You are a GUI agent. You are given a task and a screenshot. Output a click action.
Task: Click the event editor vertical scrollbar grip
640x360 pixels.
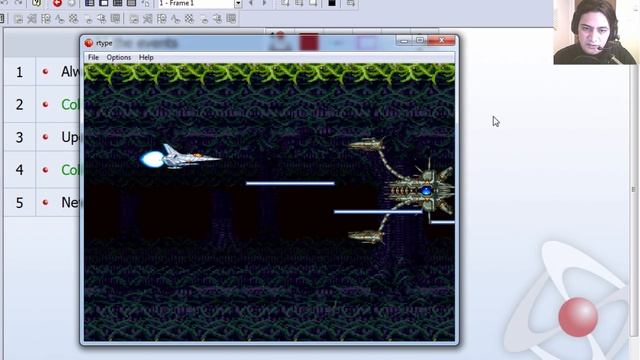click(633, 189)
